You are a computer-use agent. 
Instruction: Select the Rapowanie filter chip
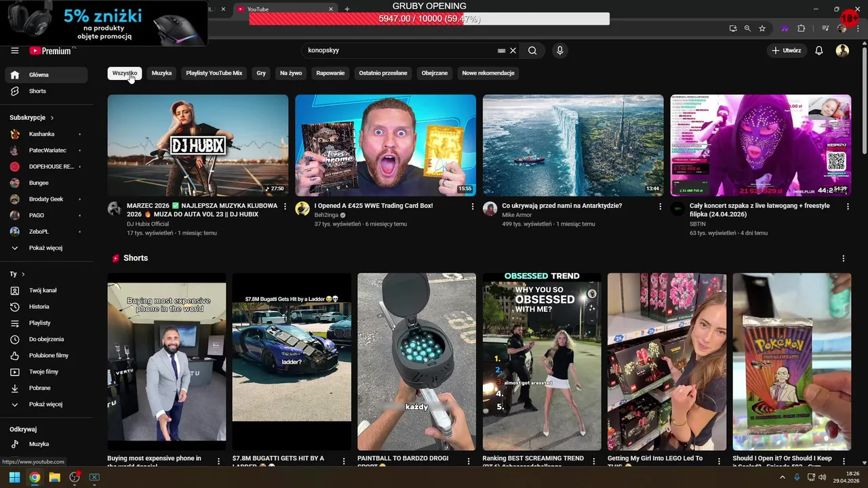point(330,73)
